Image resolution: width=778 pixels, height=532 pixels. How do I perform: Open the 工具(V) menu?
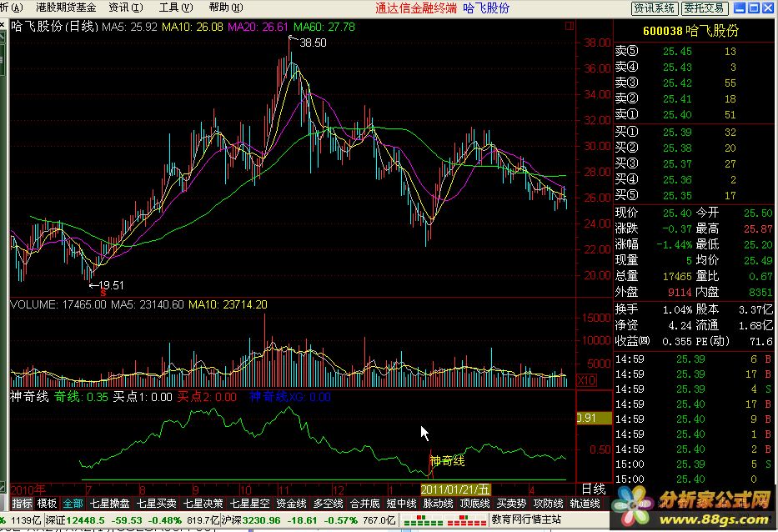176,8
